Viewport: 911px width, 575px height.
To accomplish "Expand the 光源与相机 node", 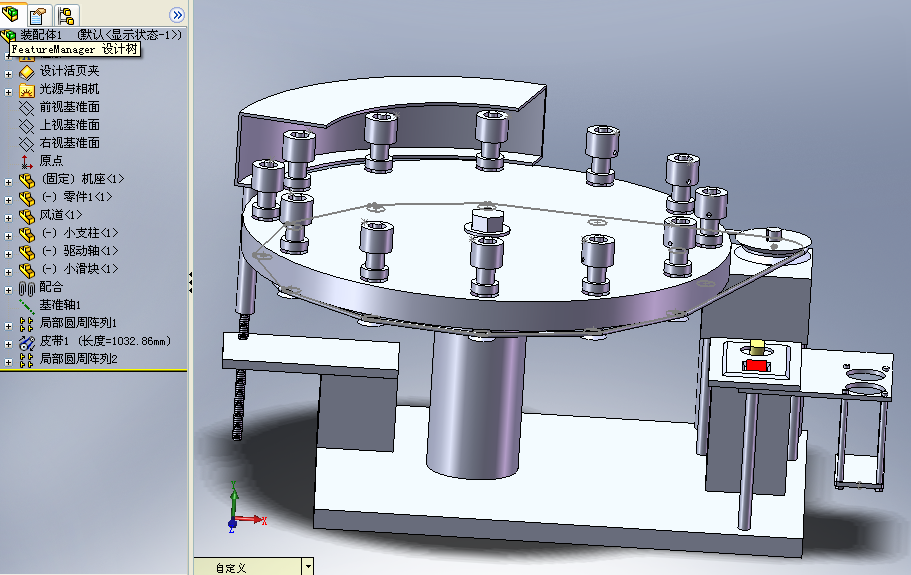I will (8, 92).
